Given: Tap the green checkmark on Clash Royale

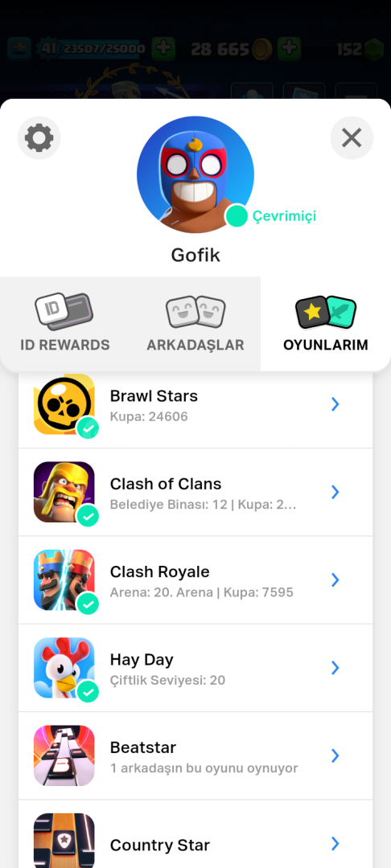Looking at the screenshot, I should (88, 604).
